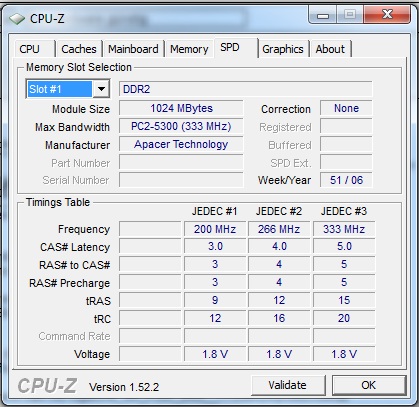Close the CPU-Z window

tap(387, 15)
